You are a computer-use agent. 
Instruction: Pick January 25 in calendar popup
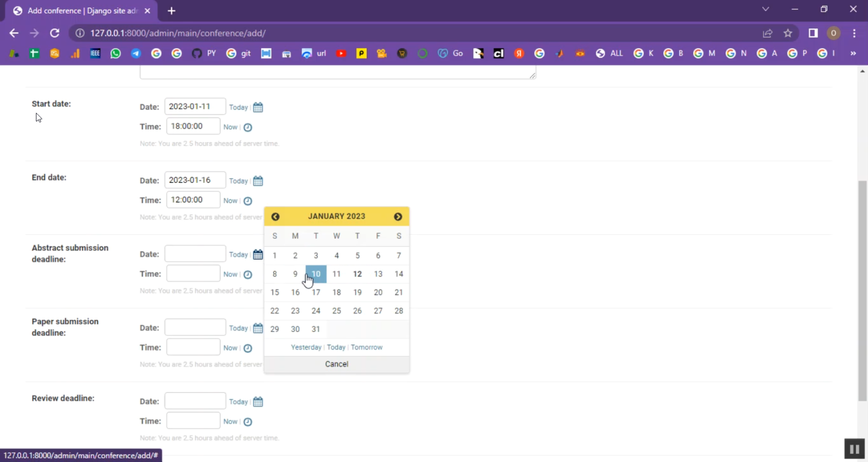337,311
